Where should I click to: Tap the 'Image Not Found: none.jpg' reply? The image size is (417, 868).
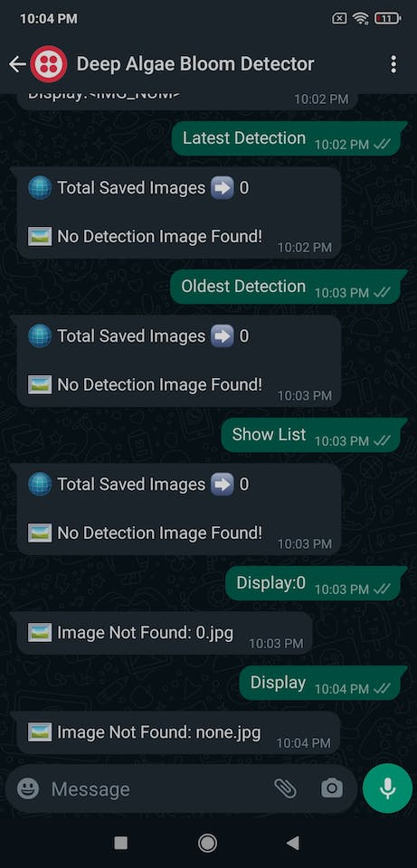coord(178,732)
